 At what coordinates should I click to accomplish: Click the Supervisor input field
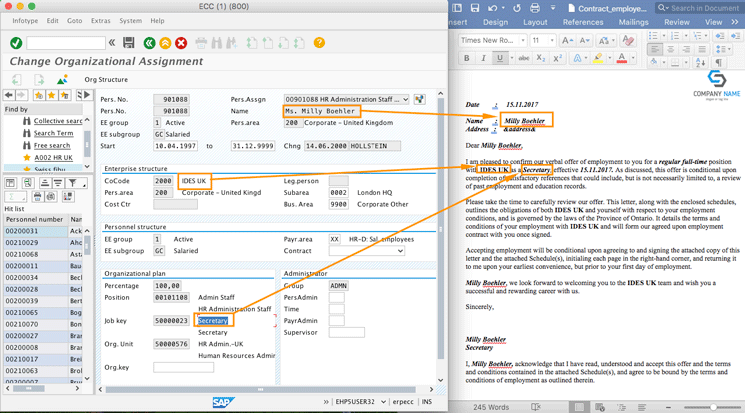coord(347,333)
